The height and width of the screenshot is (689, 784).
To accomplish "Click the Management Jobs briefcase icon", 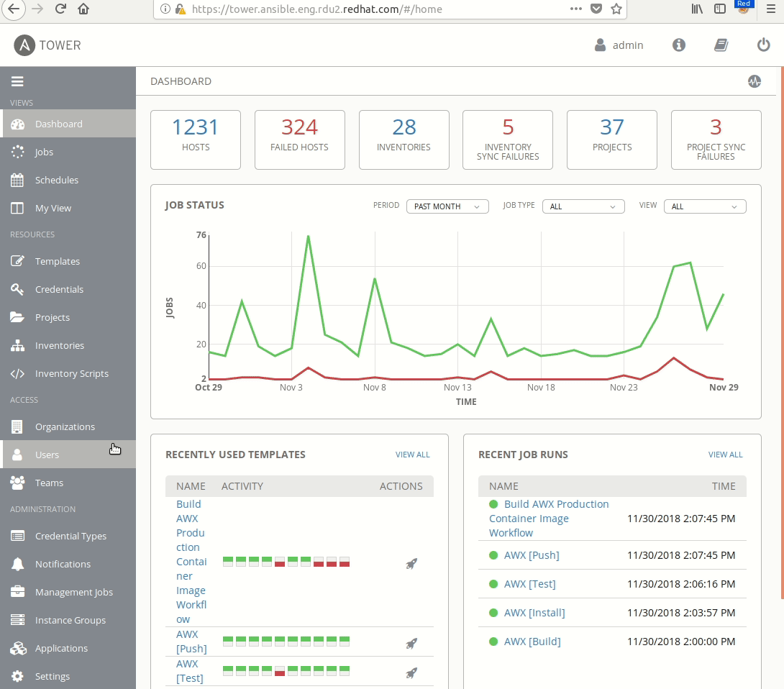I will [17, 591].
